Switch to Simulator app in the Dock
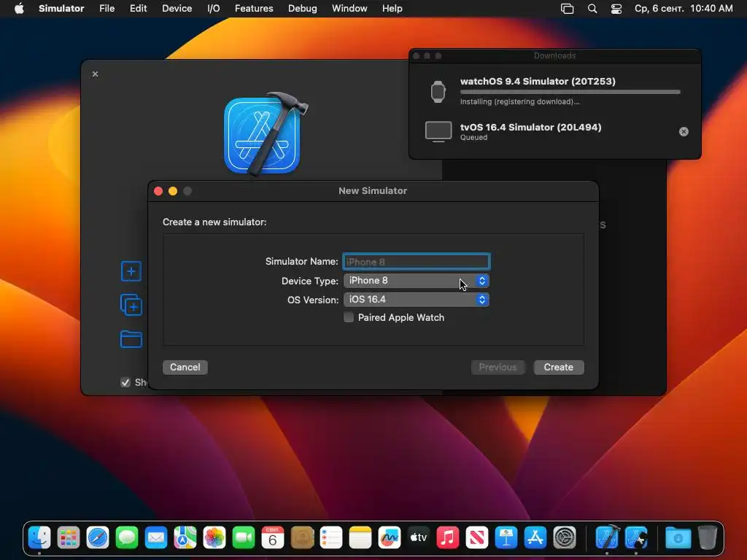747x560 pixels. tap(636, 538)
